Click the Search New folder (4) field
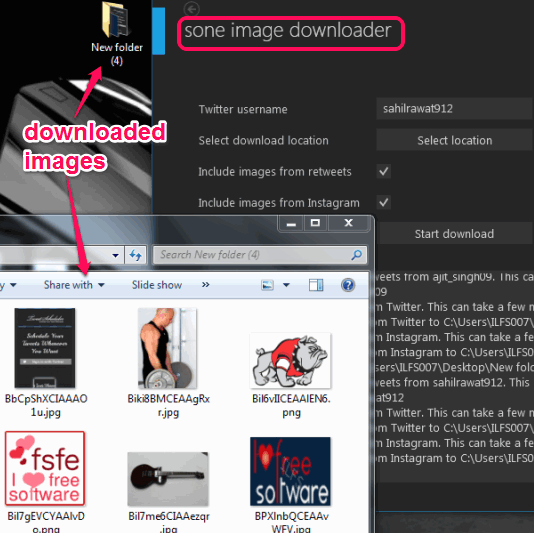The width and height of the screenshot is (534, 533). point(254,255)
